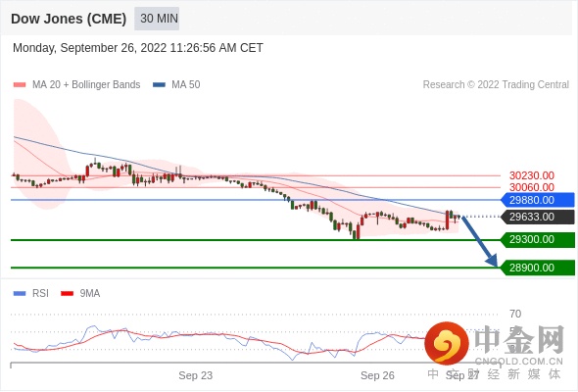Click the green 28900.00 support price tag
Viewport: 578px width, 392px height.
point(538,268)
